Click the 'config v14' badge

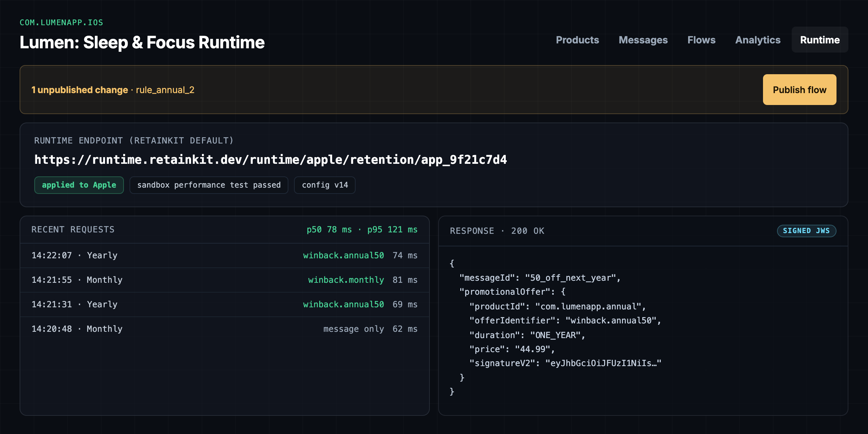point(325,185)
